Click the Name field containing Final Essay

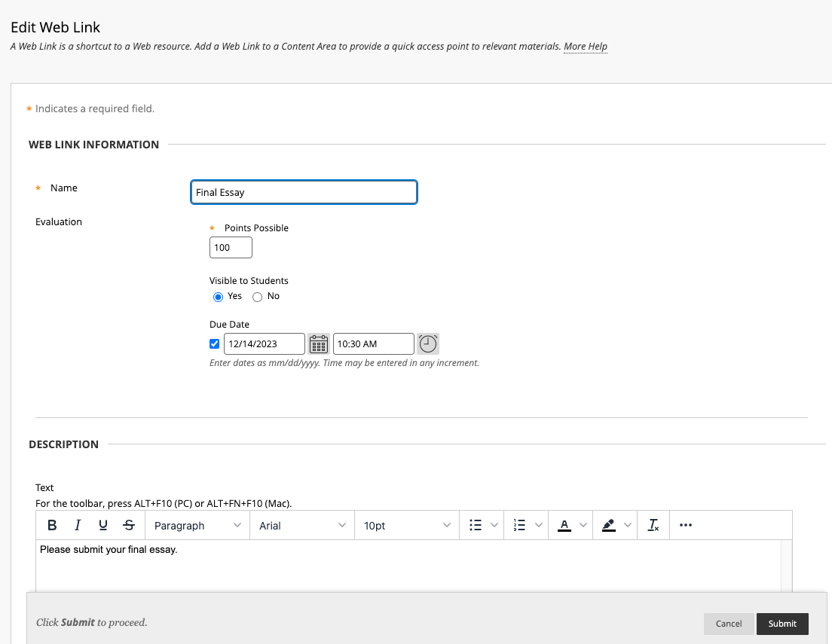tap(304, 192)
